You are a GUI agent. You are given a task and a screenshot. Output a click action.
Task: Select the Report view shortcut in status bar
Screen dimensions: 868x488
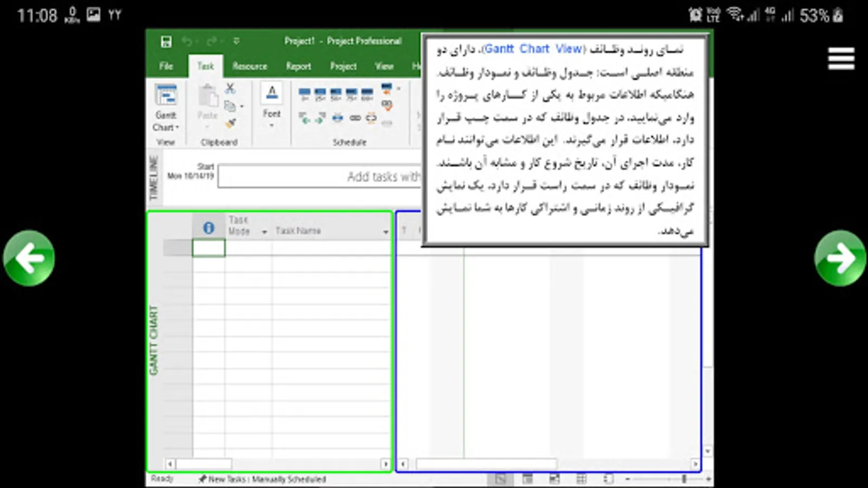click(609, 479)
